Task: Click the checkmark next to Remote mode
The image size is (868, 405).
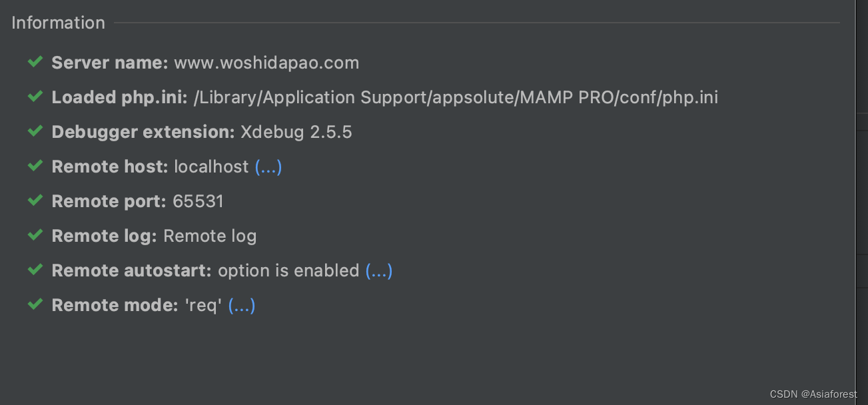Action: (x=35, y=304)
